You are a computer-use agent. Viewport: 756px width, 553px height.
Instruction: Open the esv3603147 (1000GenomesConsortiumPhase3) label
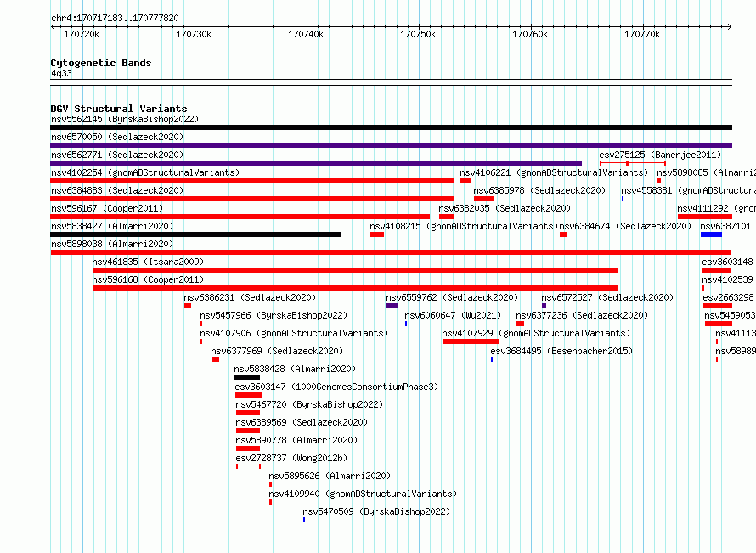[336, 387]
